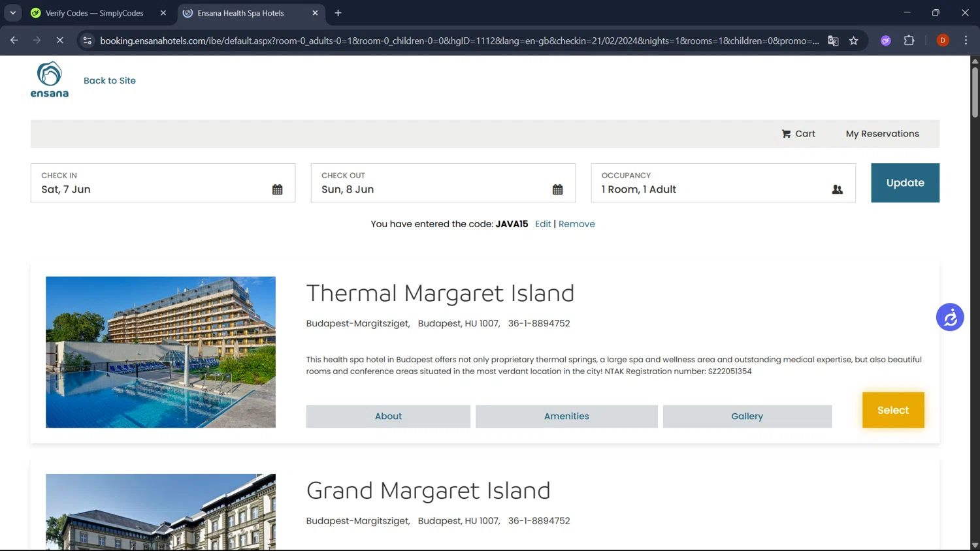Open About for Thermal Margaret Island

click(388, 417)
